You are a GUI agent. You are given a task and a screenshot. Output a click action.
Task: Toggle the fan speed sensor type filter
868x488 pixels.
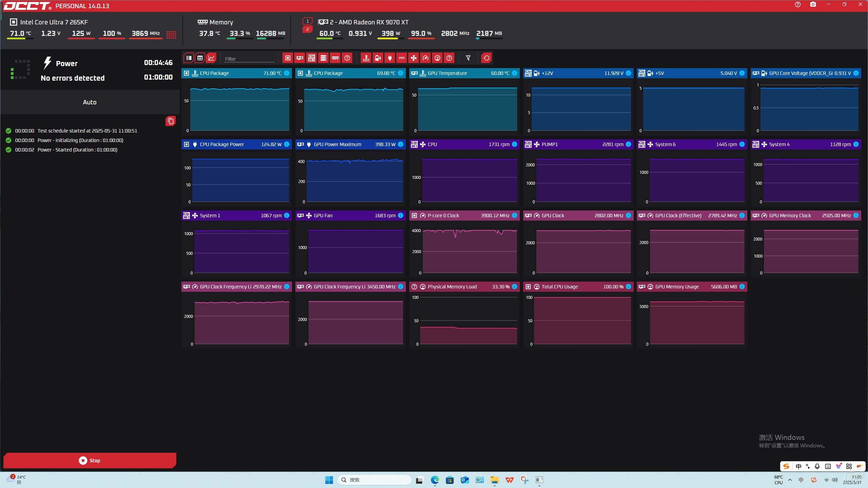click(414, 58)
